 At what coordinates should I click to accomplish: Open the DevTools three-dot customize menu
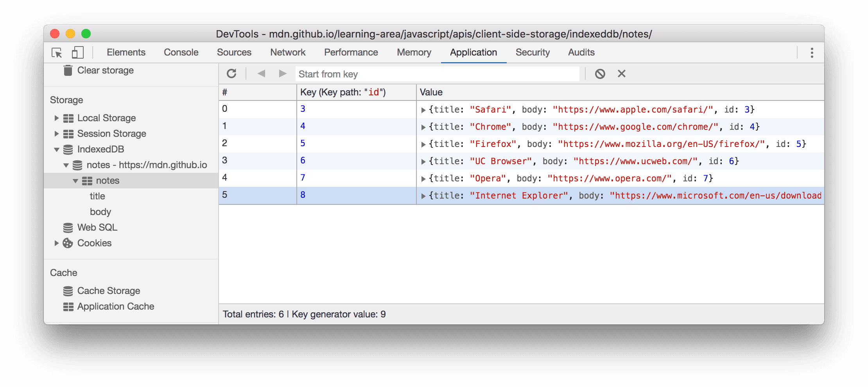[811, 52]
